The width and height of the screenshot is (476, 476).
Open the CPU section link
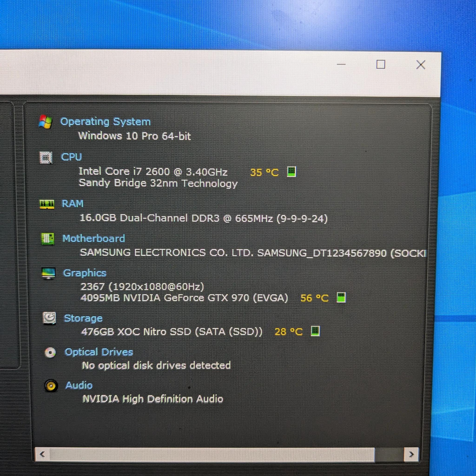coord(71,157)
